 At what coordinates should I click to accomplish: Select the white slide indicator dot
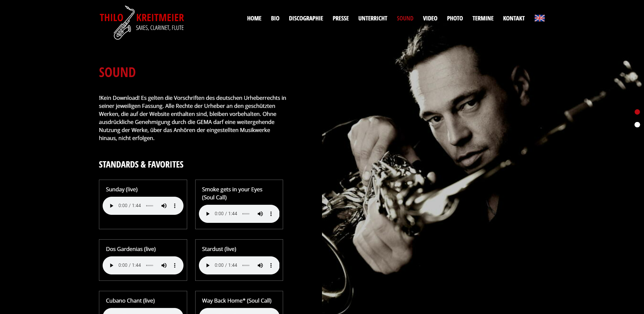pos(637,125)
